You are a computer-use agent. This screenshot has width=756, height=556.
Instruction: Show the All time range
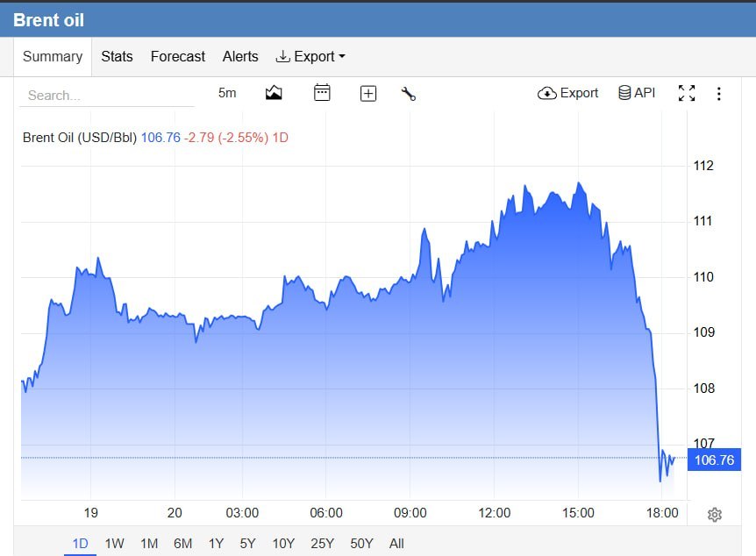point(396,544)
